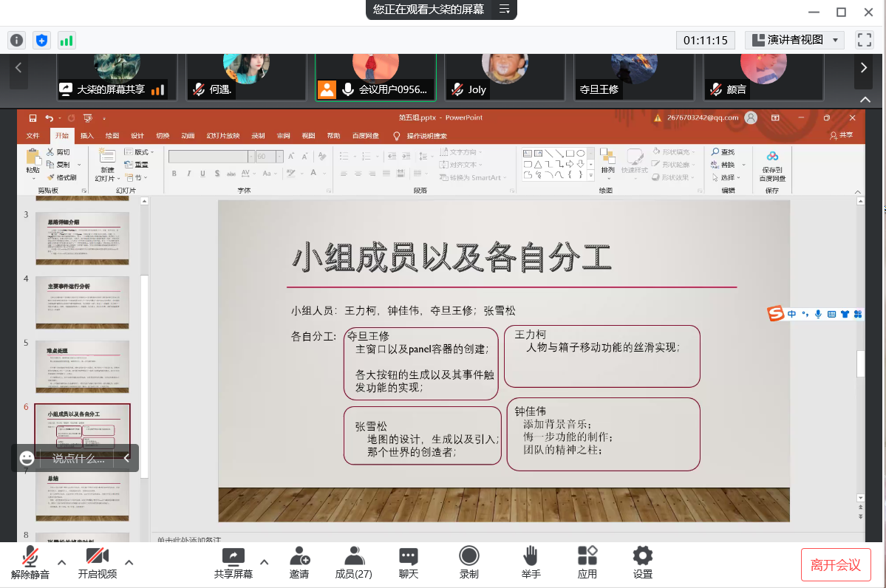Unmute the microphone
Viewport: 886px width, 588px height.
30,556
